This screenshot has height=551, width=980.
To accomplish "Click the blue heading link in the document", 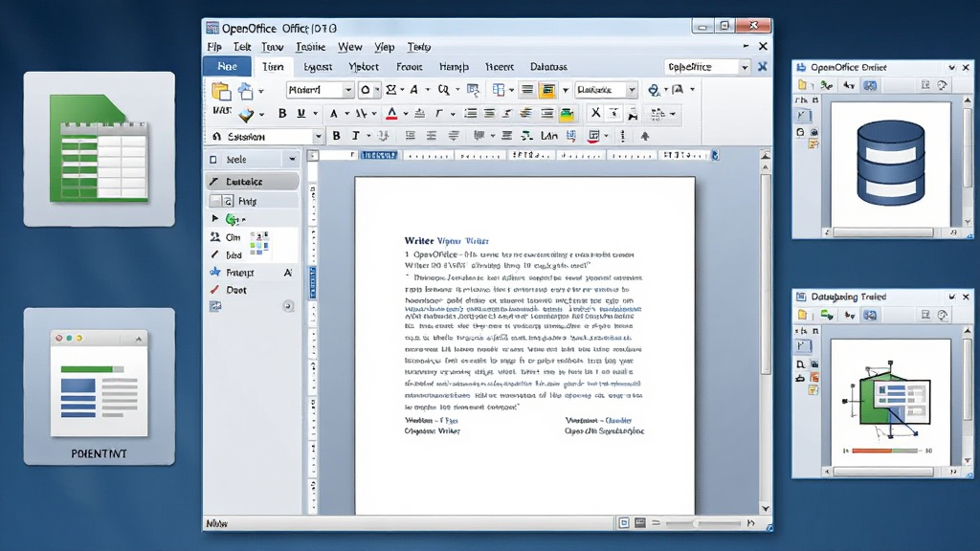I will tap(462, 240).
